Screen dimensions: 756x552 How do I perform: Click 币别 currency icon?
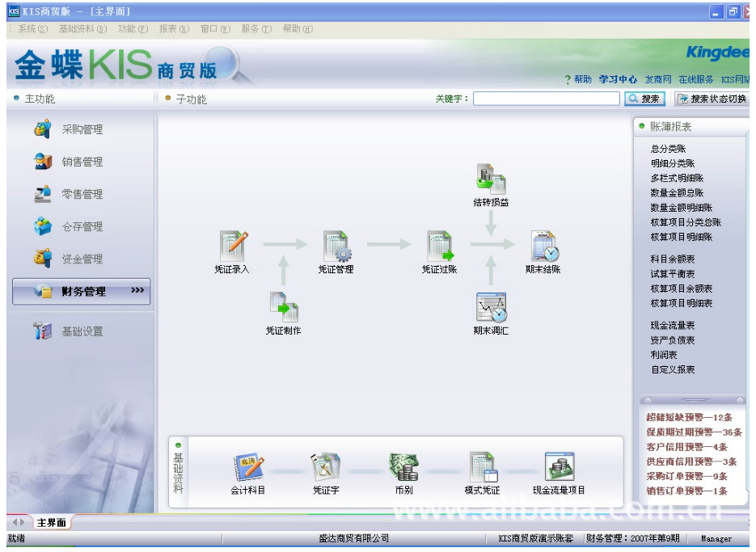click(x=404, y=466)
